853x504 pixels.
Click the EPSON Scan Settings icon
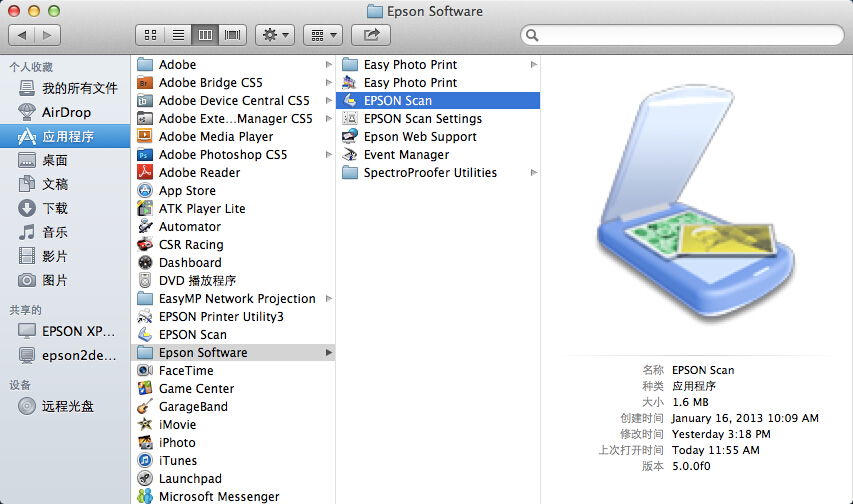pyautogui.click(x=350, y=119)
